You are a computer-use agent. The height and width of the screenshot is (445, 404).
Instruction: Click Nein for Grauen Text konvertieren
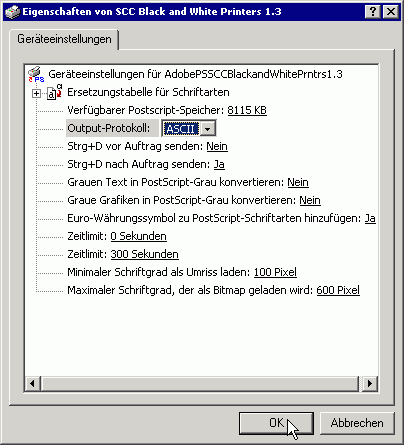click(x=298, y=182)
